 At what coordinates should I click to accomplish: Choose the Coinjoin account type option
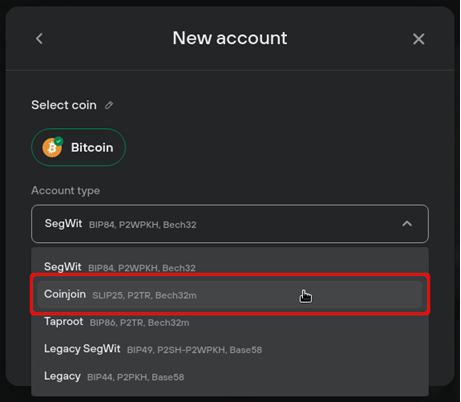tap(230, 294)
